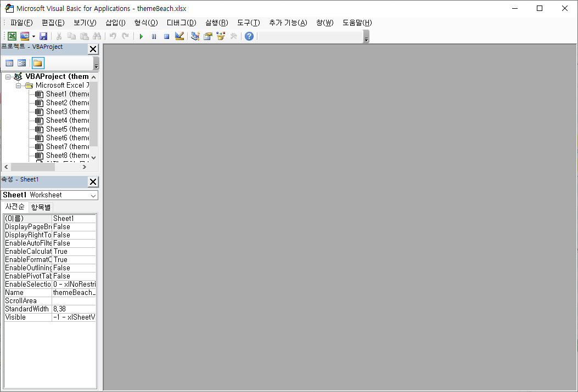The image size is (578, 392).
Task: Click the (이름) property value Sheet1
Action: pyautogui.click(x=74, y=219)
